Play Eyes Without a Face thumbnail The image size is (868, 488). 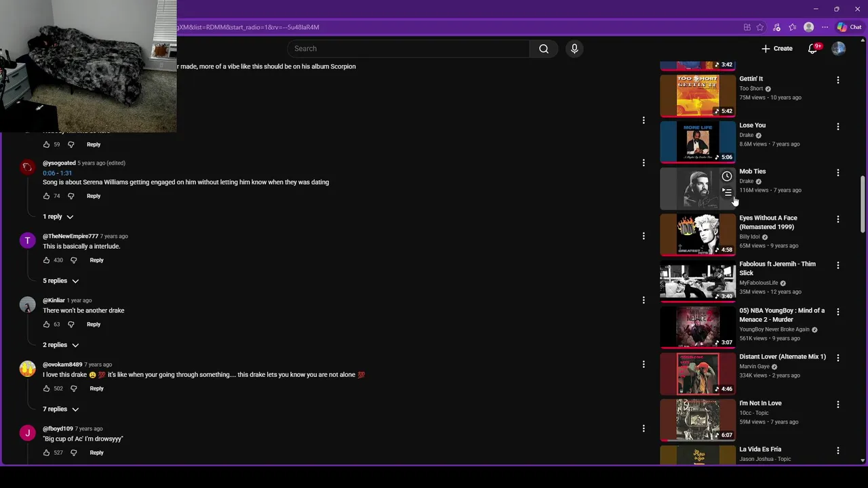click(698, 235)
